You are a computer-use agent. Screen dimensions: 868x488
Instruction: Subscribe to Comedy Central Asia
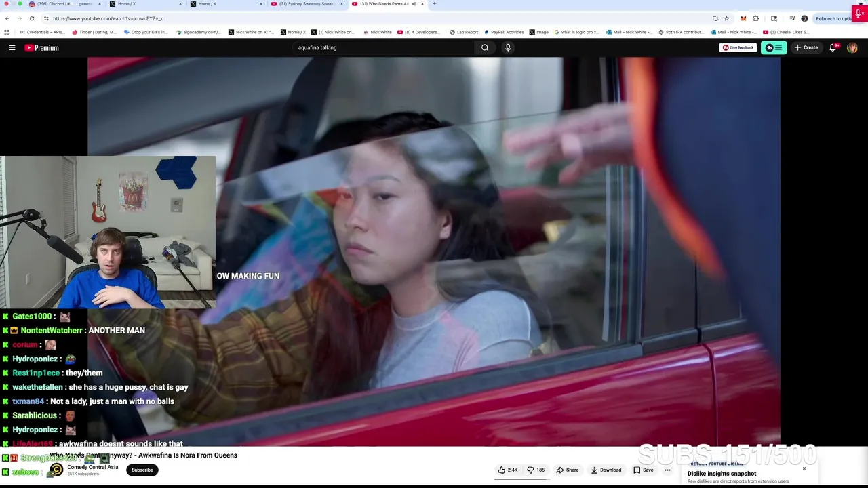pyautogui.click(x=142, y=470)
